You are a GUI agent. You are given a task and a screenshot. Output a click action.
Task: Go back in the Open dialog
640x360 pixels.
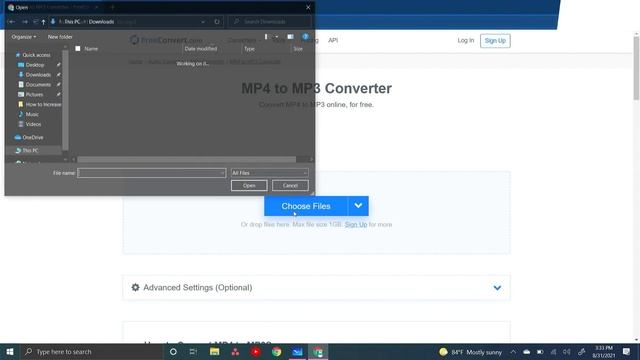point(12,22)
